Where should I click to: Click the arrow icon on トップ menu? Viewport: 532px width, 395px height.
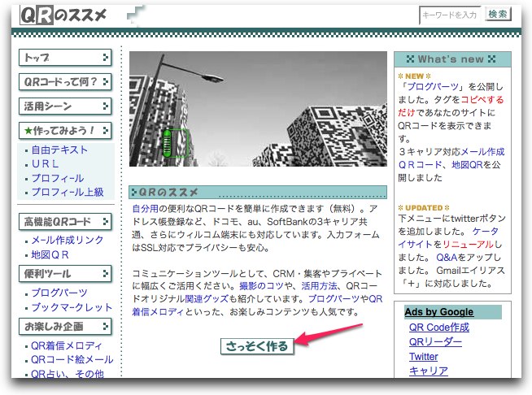click(106, 58)
